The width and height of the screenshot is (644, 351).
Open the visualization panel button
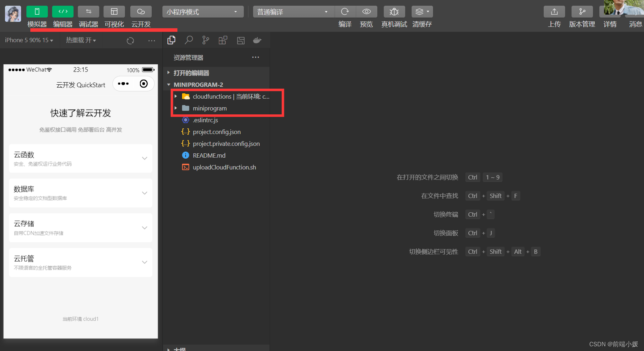pyautogui.click(x=114, y=12)
